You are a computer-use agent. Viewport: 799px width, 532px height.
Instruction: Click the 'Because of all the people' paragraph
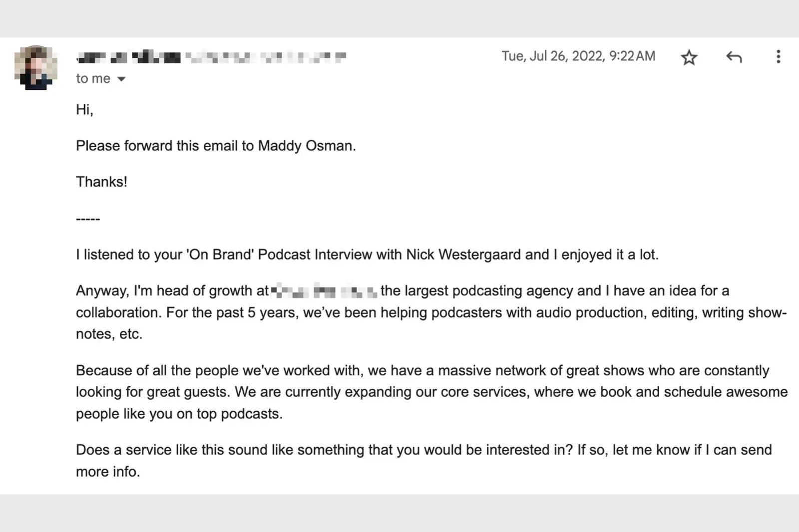[x=432, y=392]
